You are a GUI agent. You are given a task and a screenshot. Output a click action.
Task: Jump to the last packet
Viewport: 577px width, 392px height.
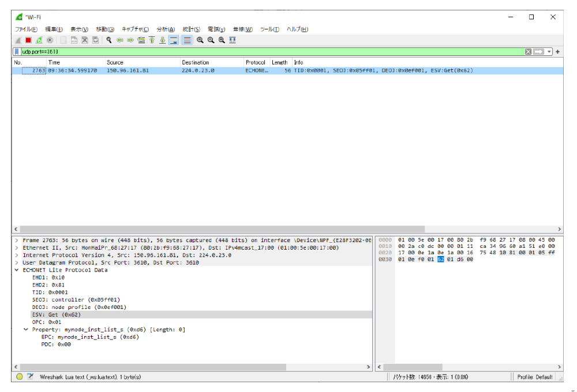point(162,40)
